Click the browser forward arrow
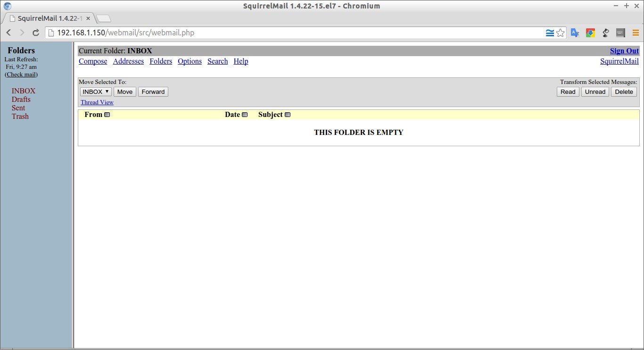The image size is (644, 350). point(22,33)
